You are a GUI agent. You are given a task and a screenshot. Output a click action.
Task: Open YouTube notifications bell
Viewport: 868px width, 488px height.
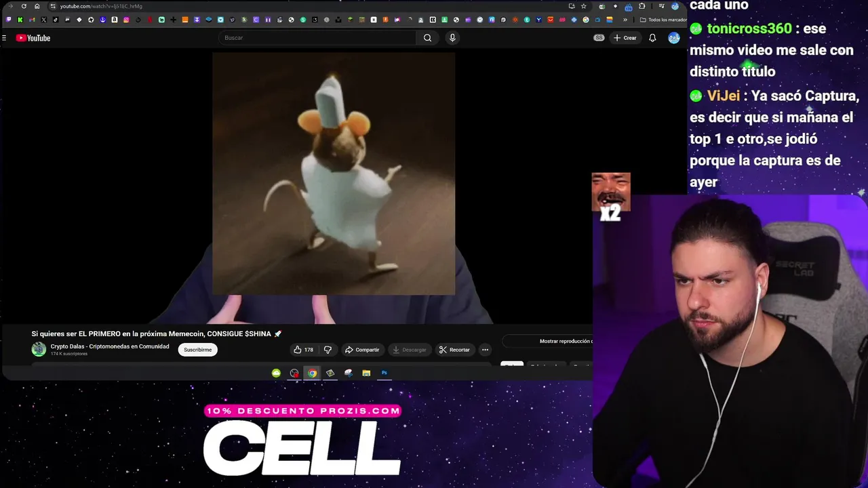click(x=652, y=38)
